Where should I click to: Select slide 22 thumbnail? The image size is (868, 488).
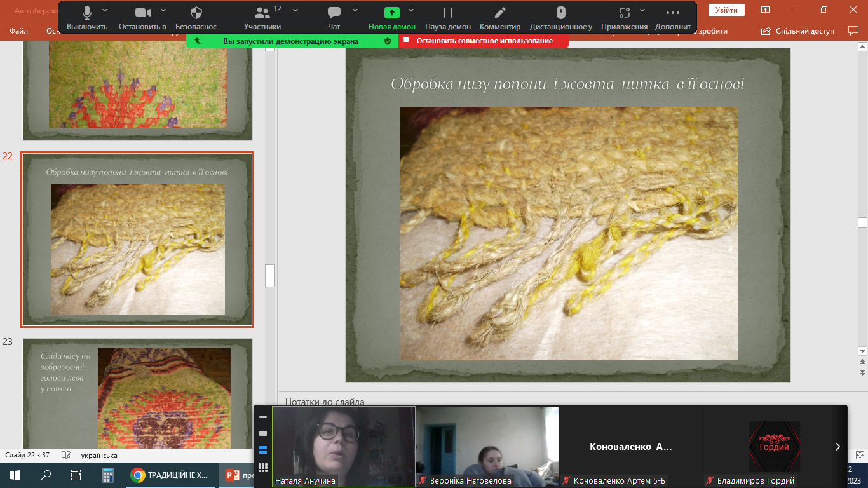point(137,240)
